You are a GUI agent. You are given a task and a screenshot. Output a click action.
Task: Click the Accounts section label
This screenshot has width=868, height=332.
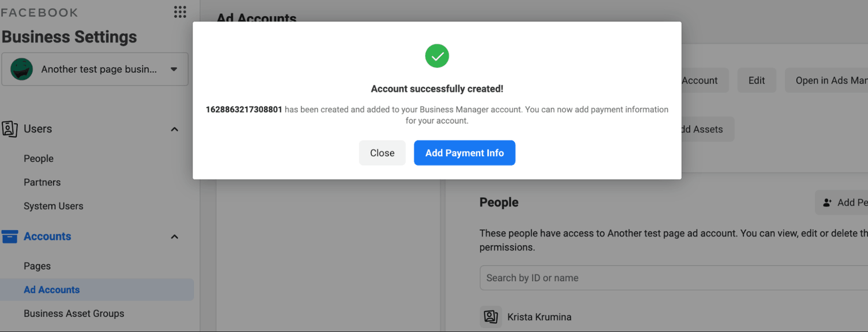[47, 237]
